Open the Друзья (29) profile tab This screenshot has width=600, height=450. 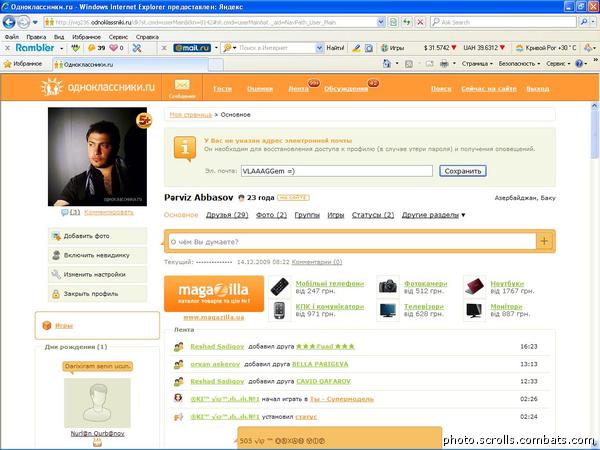227,215
